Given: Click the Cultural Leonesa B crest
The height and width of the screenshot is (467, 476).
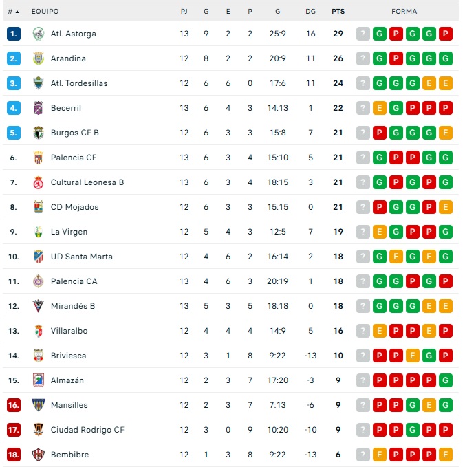Looking at the screenshot, I should tap(39, 182).
